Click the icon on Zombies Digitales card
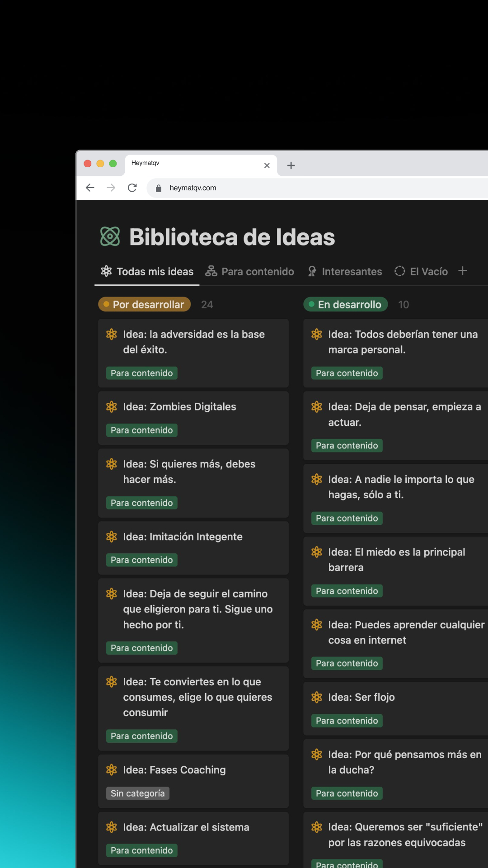 [112, 407]
